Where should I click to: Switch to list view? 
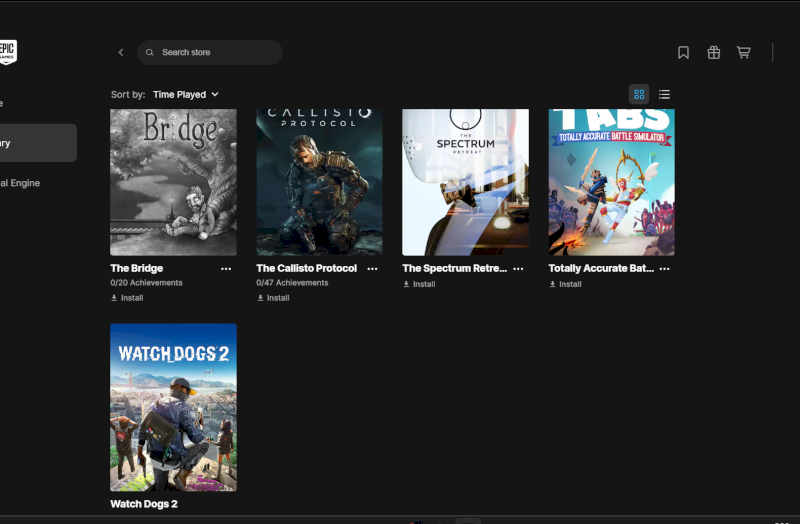pos(664,94)
